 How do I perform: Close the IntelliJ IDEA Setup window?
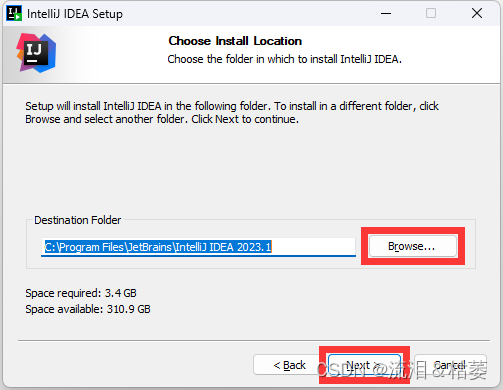click(x=477, y=13)
